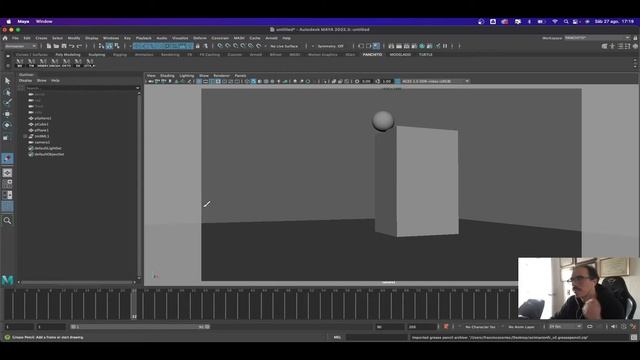
Task: Click the Maya home icon in menu bar
Action: [5, 38]
